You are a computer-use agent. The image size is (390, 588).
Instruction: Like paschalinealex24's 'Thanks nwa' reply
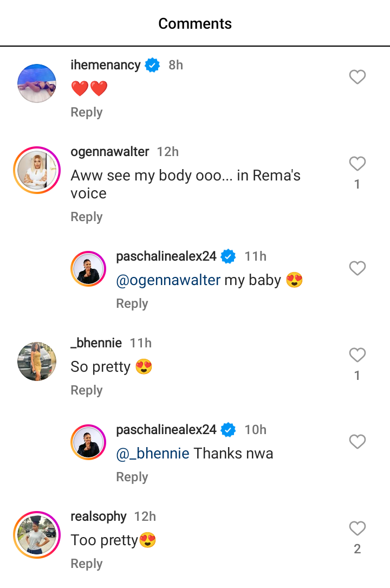357,442
